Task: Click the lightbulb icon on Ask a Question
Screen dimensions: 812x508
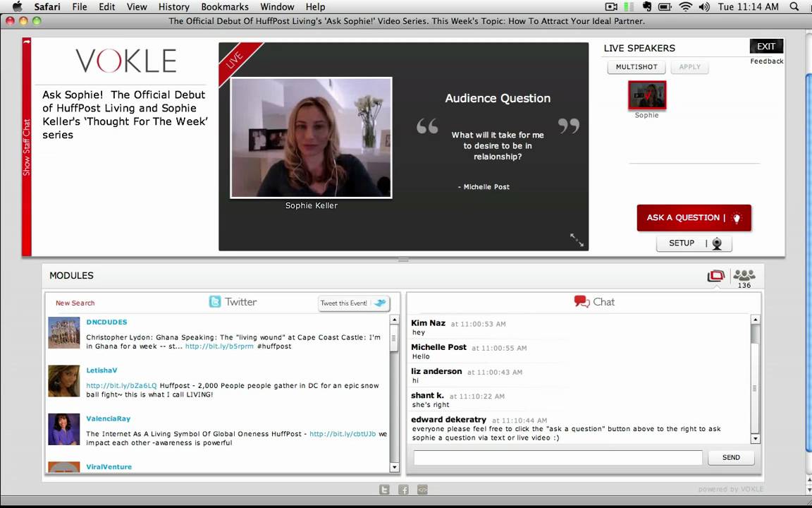Action: [737, 218]
